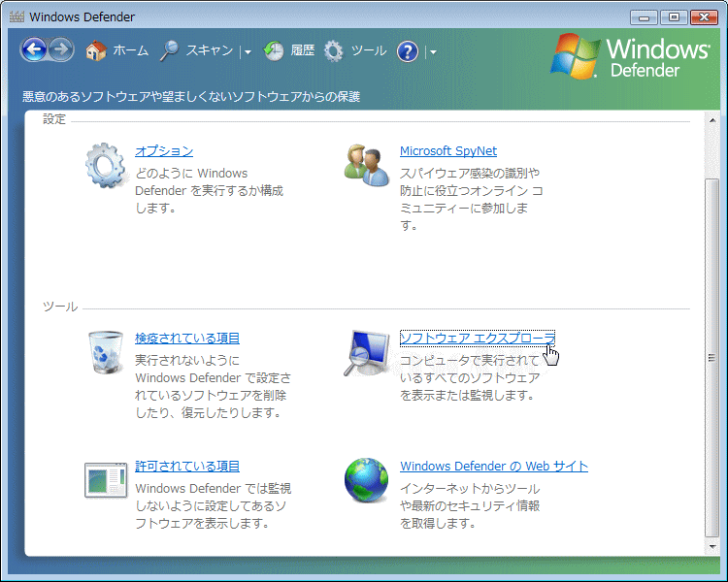This screenshot has width=728, height=582.
Task: Select the Scan magnifying glass icon
Action: (170, 50)
